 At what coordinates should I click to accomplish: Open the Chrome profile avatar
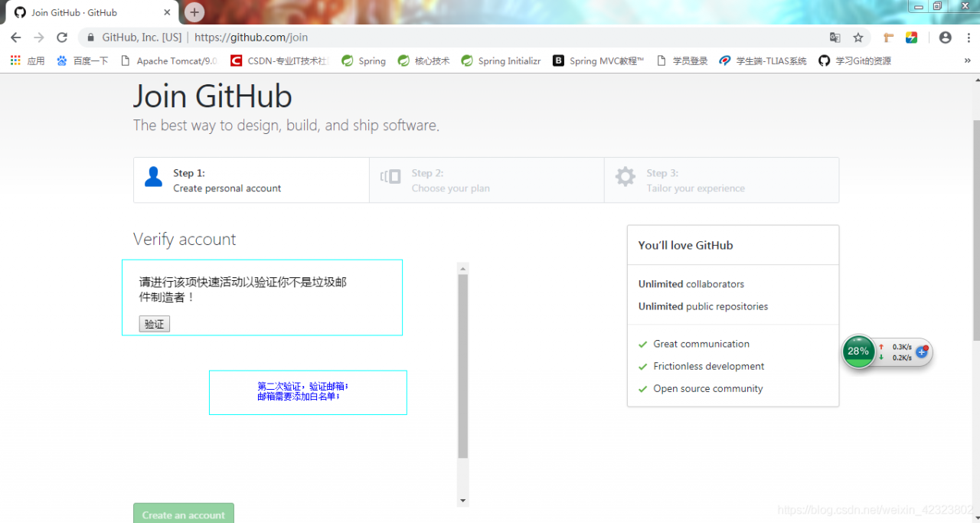pyautogui.click(x=946, y=38)
